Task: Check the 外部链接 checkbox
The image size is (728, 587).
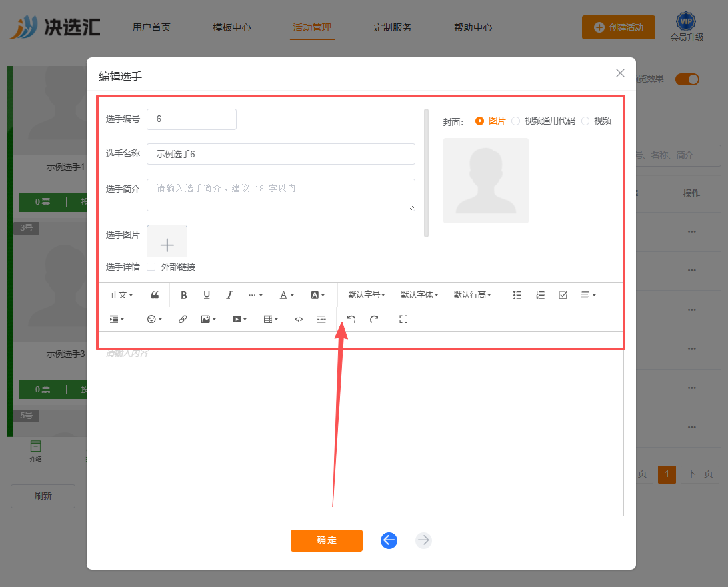Action: 151,267
